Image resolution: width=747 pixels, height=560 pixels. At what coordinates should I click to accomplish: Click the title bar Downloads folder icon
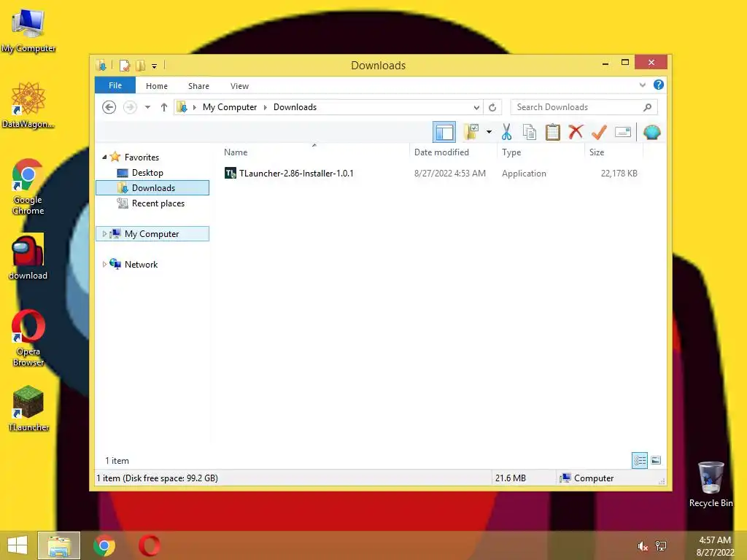coord(101,65)
